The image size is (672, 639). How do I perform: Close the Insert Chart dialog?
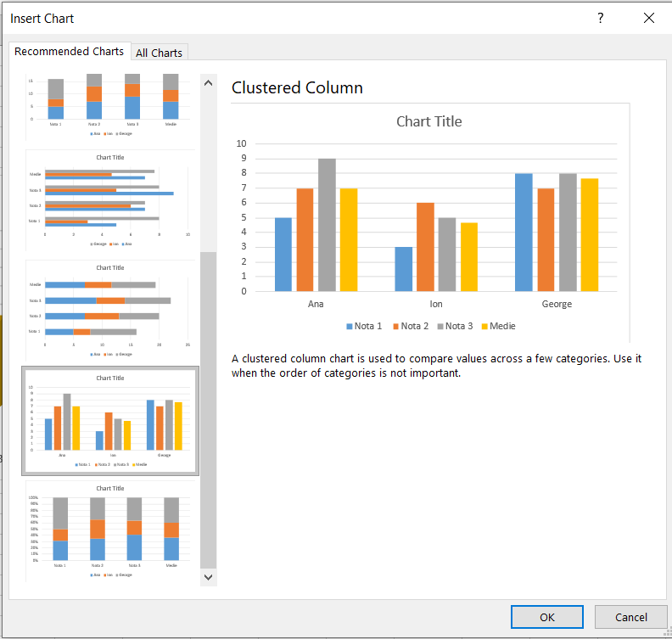649,18
